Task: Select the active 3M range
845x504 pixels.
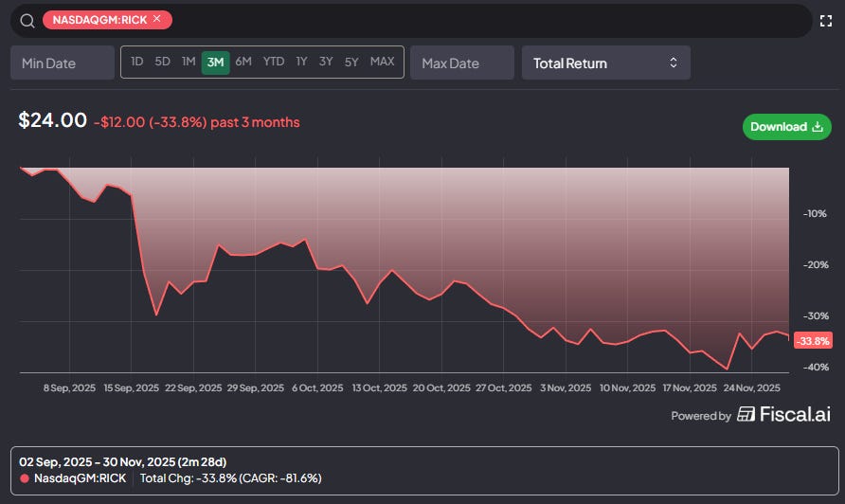Action: click(216, 63)
